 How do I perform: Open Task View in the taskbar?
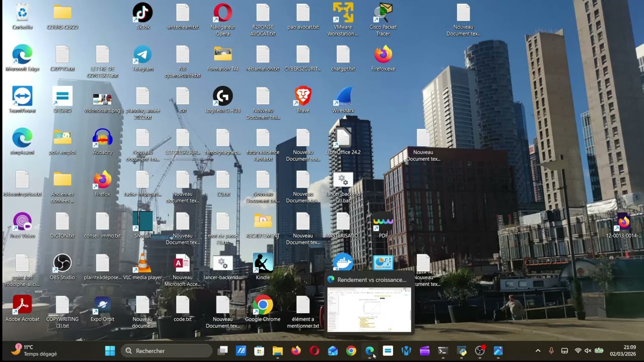coord(223,351)
